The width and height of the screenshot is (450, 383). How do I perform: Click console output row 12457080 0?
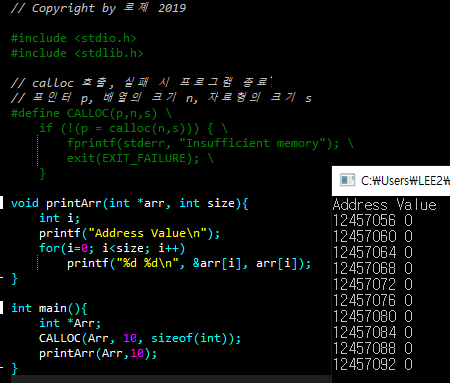373,316
